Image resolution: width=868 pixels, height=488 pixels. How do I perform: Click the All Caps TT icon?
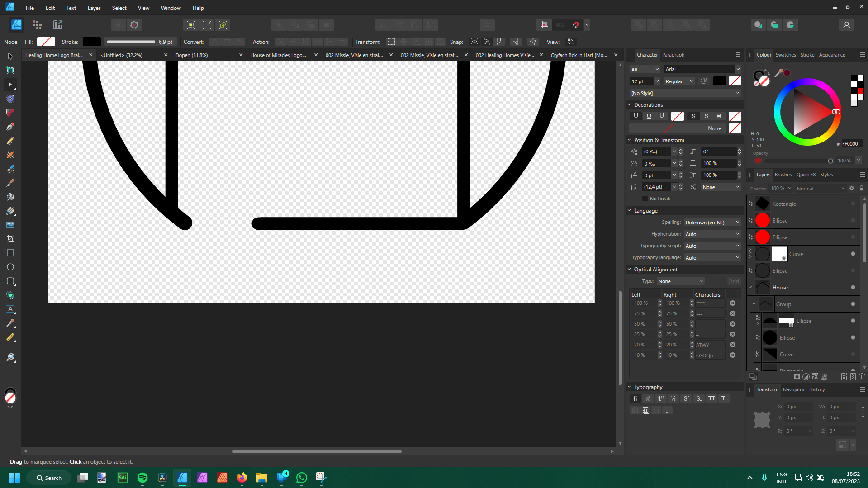point(711,398)
